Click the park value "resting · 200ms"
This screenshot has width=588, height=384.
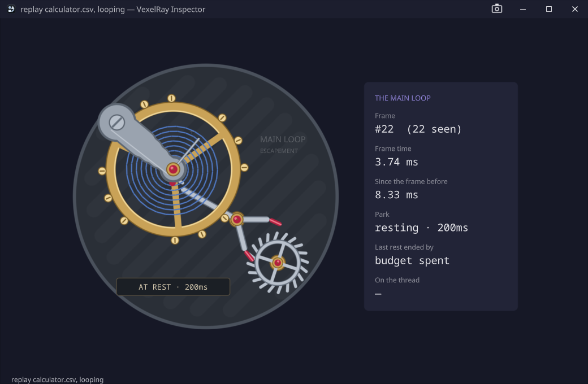[x=422, y=228]
